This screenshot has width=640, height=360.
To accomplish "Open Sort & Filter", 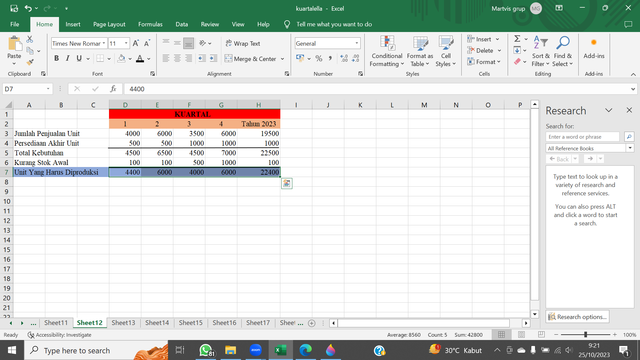I will point(541,51).
